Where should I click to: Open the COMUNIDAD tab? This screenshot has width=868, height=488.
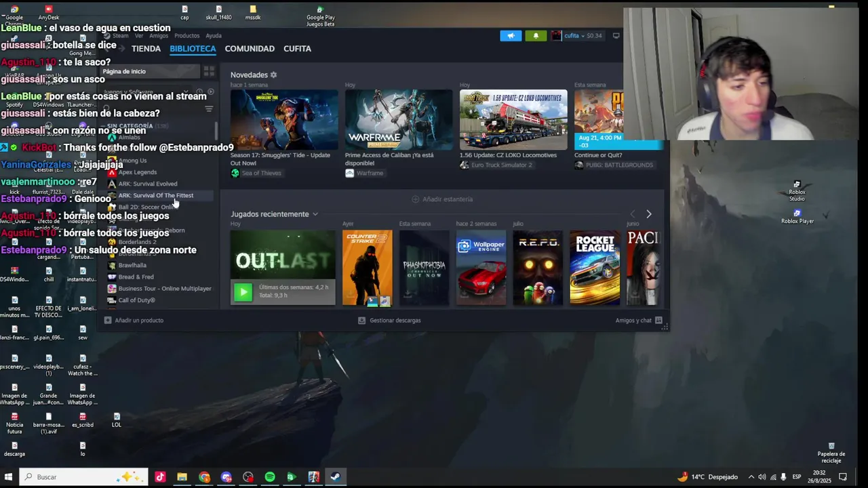click(250, 49)
